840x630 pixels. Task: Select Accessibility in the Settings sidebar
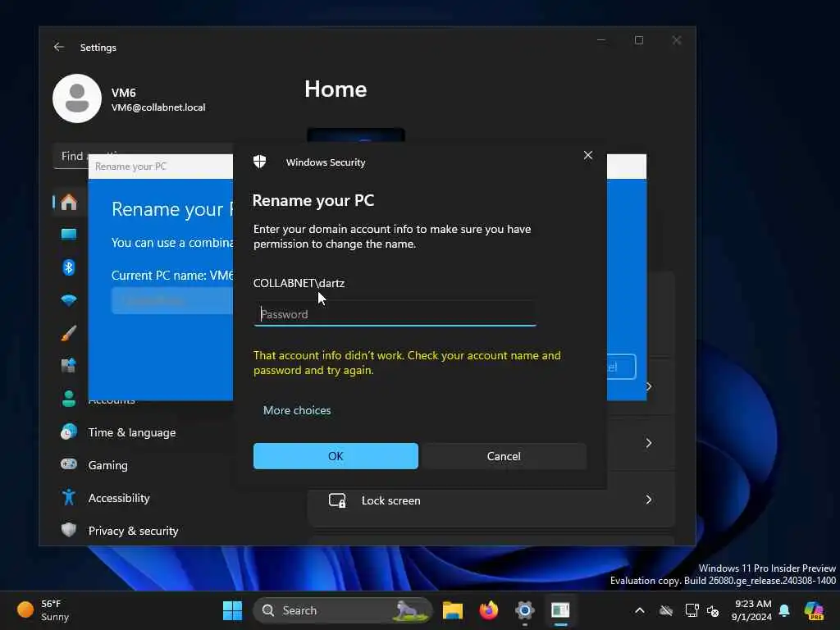tap(119, 498)
